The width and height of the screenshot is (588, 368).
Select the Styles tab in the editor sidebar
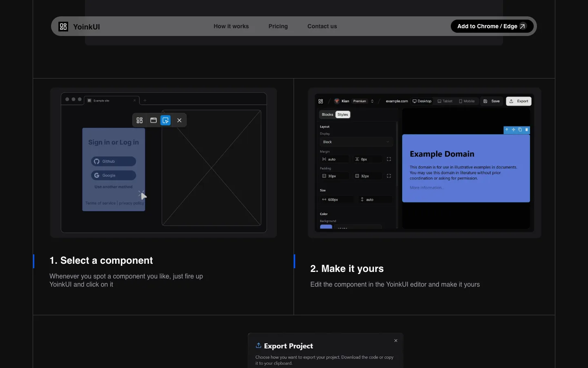[343, 114]
